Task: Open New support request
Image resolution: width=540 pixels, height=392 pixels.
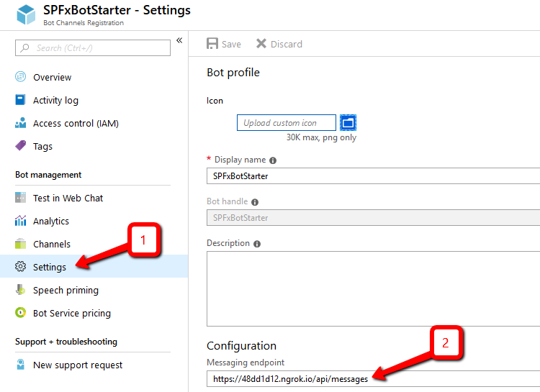Action: point(77,365)
